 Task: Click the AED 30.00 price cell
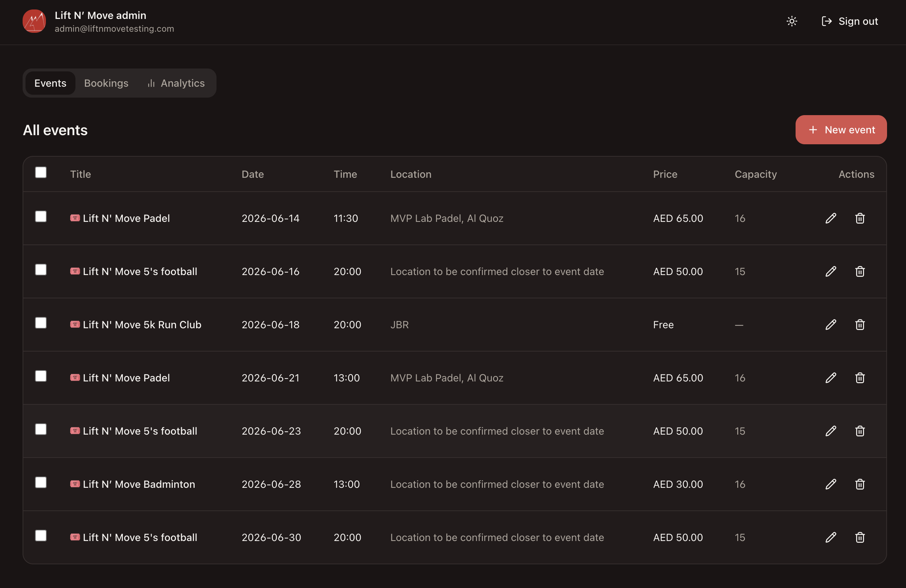pyautogui.click(x=678, y=484)
